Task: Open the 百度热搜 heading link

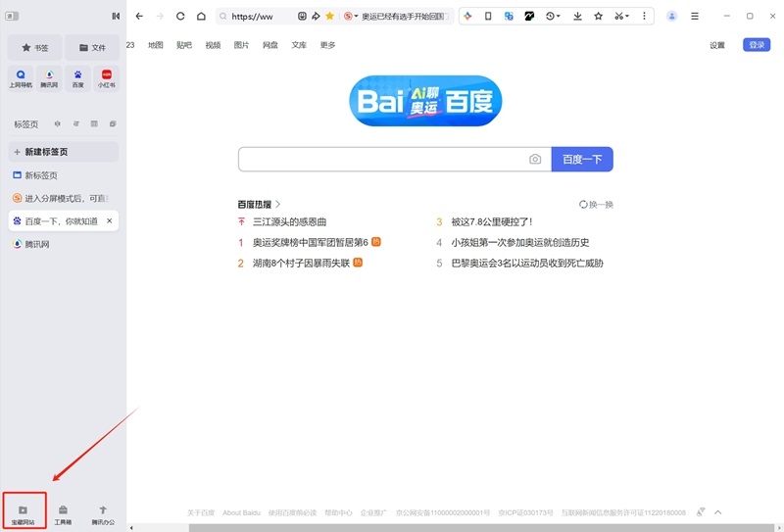Action: click(x=259, y=204)
